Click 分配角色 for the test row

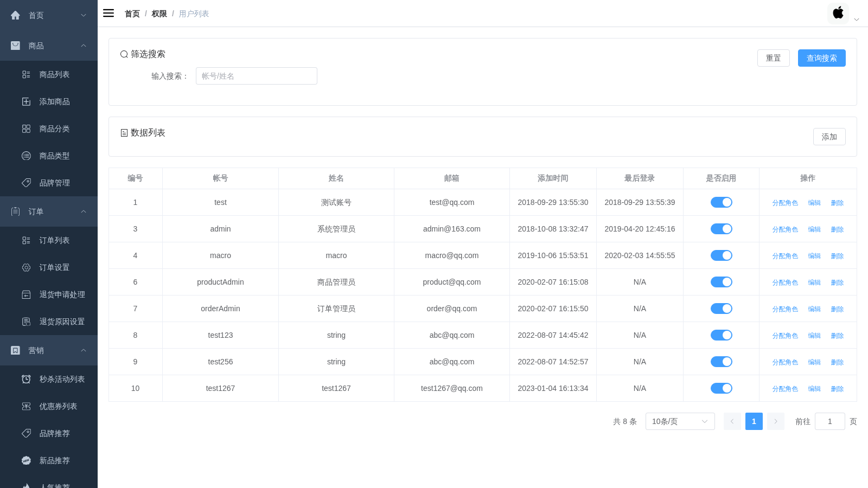[x=785, y=203]
